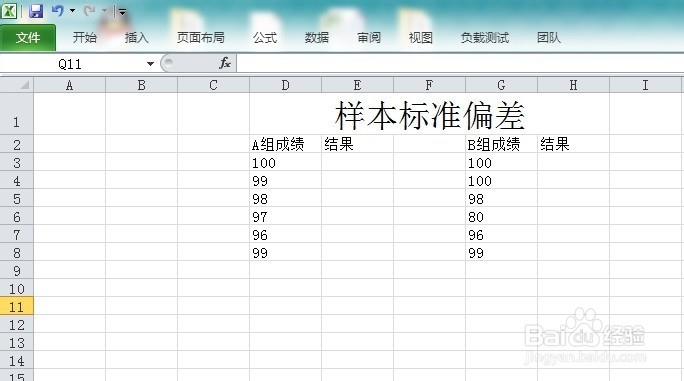The width and height of the screenshot is (684, 381).
Task: Select row 14 header
Action: point(17,360)
